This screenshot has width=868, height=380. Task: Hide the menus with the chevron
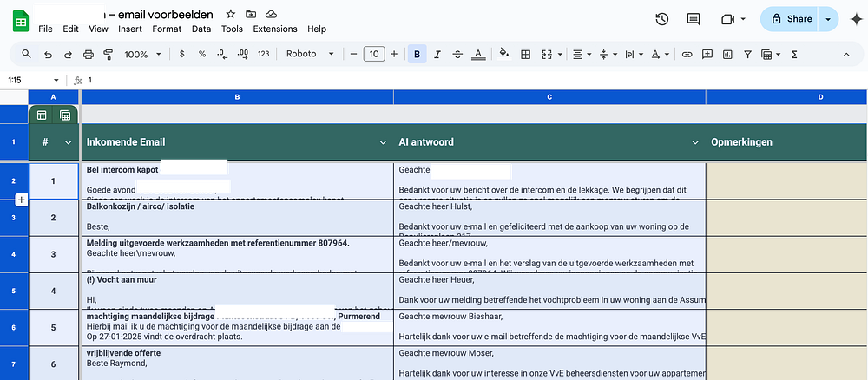[x=845, y=54]
